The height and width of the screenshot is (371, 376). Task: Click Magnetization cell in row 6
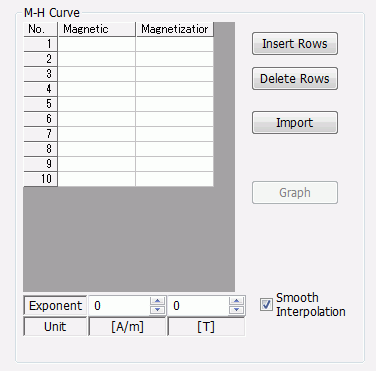tap(175, 119)
